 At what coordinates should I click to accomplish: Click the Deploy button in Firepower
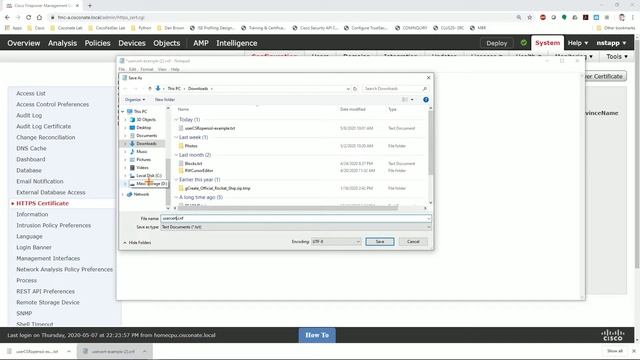[496, 43]
